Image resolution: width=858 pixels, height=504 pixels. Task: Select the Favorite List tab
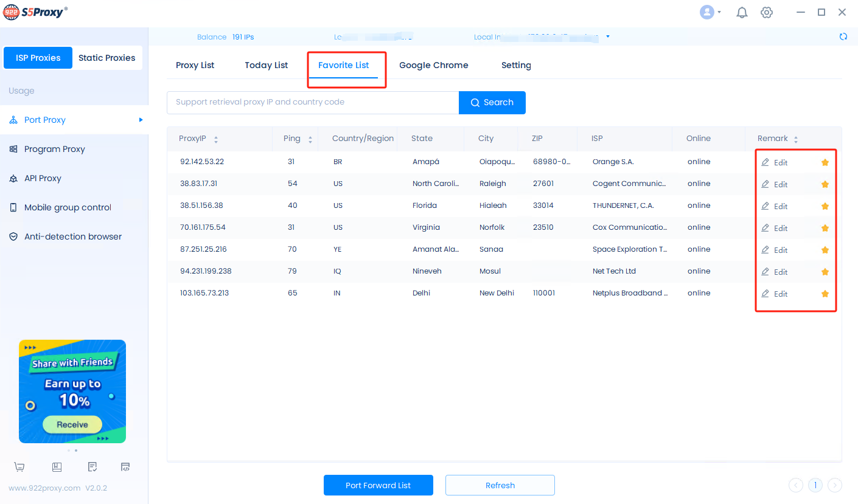[344, 65]
